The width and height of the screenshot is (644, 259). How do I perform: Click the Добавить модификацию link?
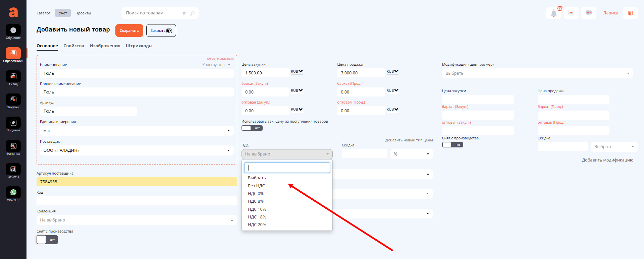click(x=607, y=160)
